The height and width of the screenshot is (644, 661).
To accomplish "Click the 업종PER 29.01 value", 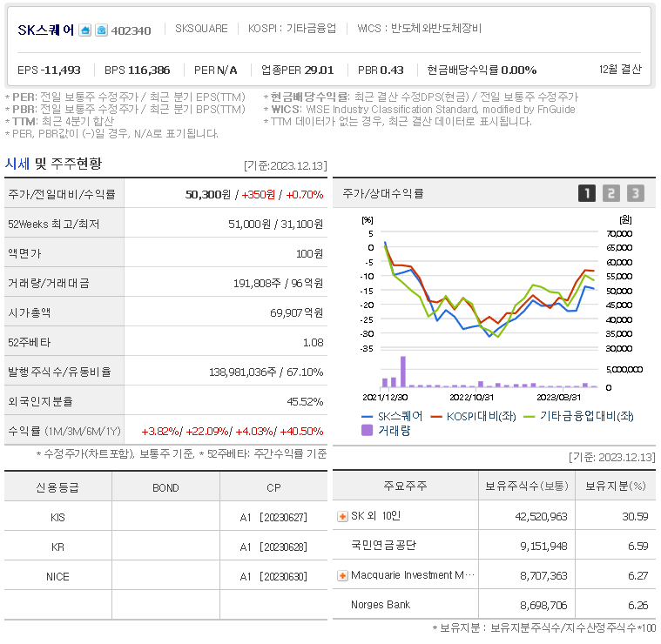I will (x=297, y=70).
